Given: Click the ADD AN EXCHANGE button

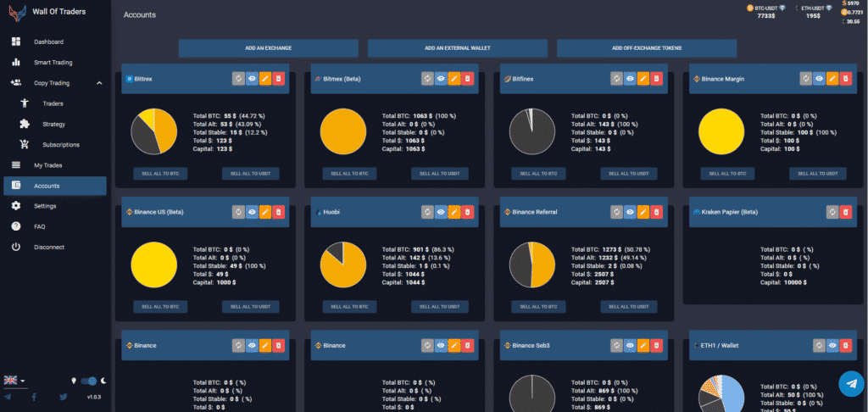Looking at the screenshot, I should point(269,48).
